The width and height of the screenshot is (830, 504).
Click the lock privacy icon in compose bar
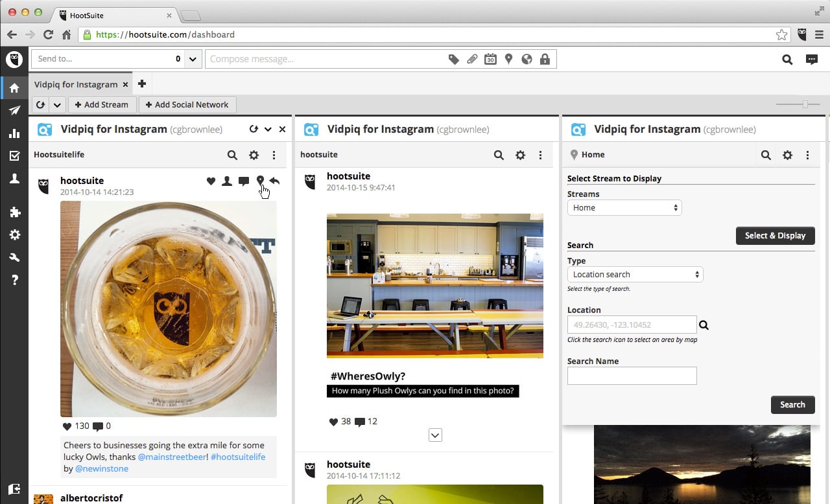pyautogui.click(x=545, y=59)
